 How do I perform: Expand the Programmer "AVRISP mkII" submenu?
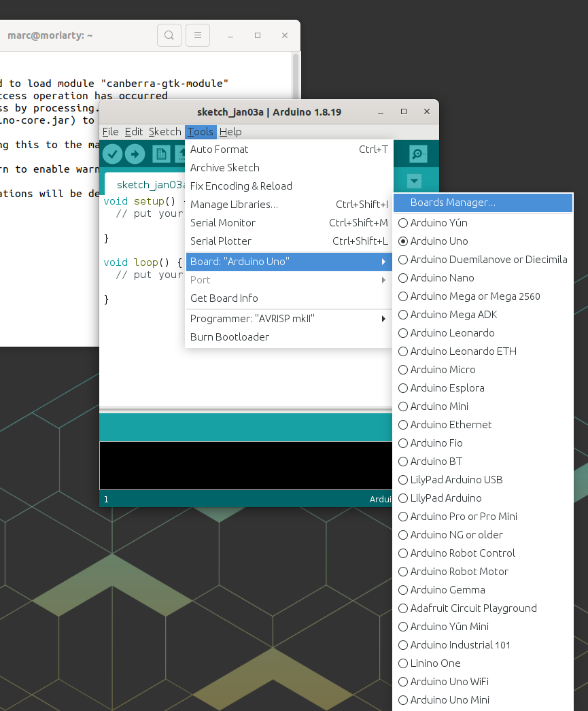pos(289,319)
